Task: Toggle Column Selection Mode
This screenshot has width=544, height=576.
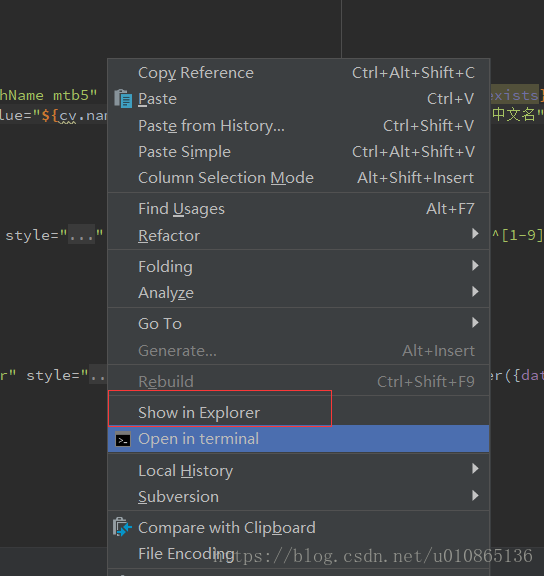Action: (x=298, y=178)
